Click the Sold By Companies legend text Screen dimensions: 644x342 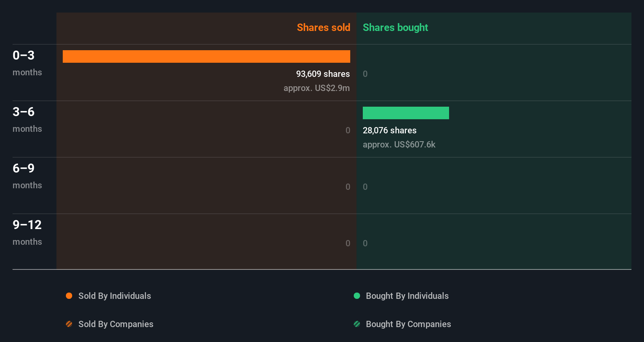pyautogui.click(x=116, y=324)
